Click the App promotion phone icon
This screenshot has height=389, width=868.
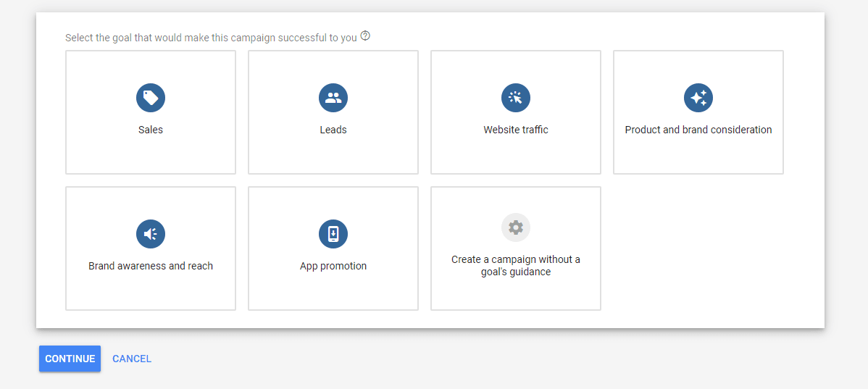pos(333,234)
